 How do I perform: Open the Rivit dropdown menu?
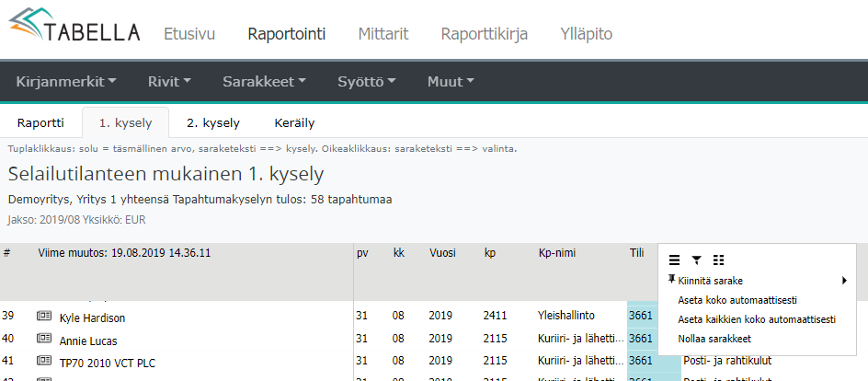click(x=169, y=82)
